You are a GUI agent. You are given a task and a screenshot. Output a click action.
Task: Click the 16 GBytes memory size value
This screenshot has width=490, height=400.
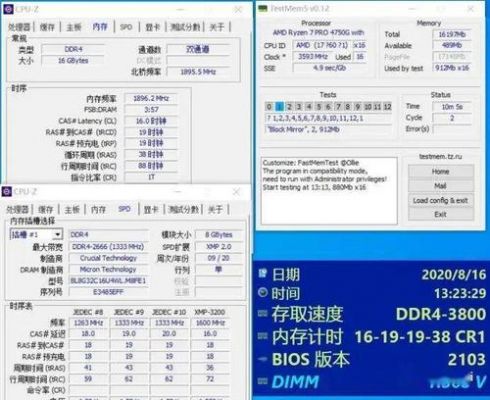point(73,61)
